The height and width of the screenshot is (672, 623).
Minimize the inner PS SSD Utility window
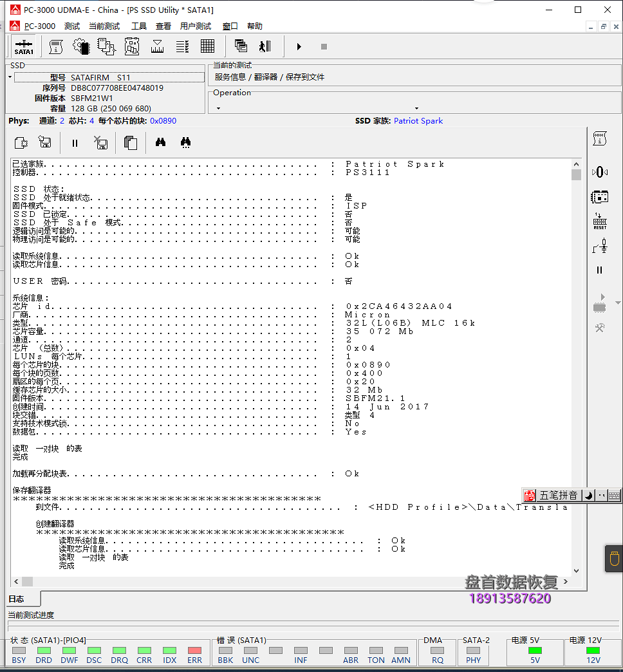591,26
